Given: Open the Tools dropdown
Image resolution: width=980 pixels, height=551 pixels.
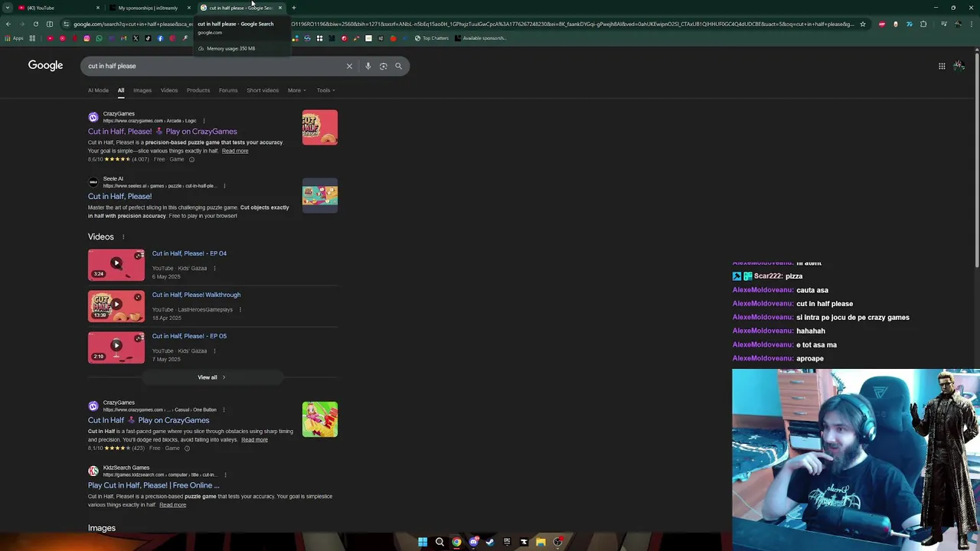Looking at the screenshot, I should [x=325, y=90].
